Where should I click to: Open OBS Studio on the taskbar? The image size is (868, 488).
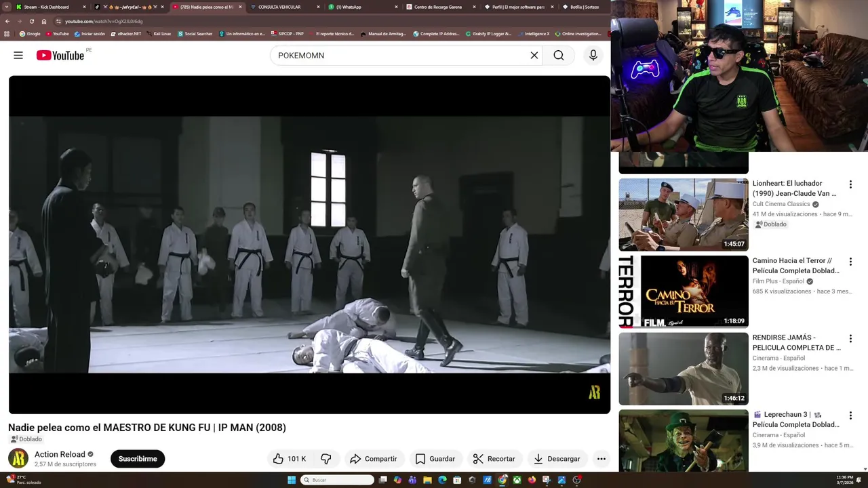tap(576, 480)
